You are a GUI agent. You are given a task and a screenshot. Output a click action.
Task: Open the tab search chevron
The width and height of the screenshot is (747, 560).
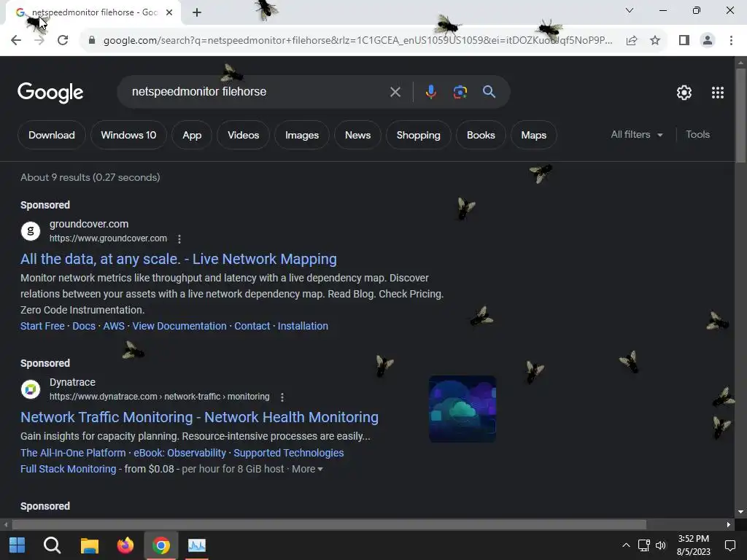pos(630,10)
